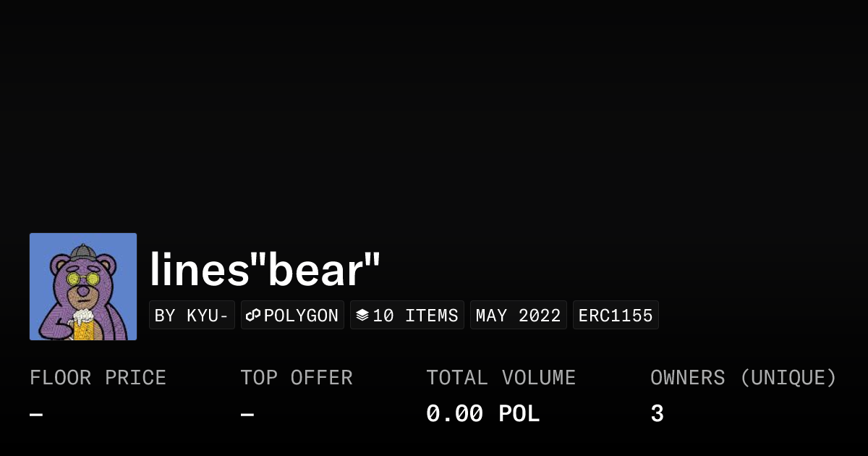Click the ERC1155 token standard badge
Viewport: 868px width, 456px height.
(x=616, y=316)
